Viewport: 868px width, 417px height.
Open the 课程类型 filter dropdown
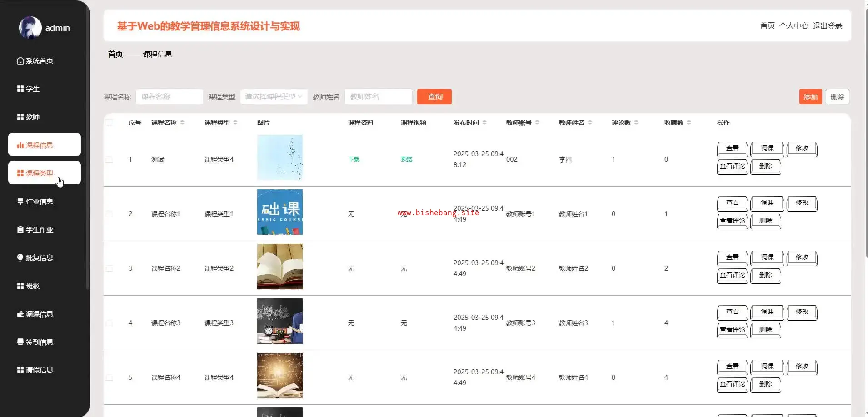coord(274,97)
